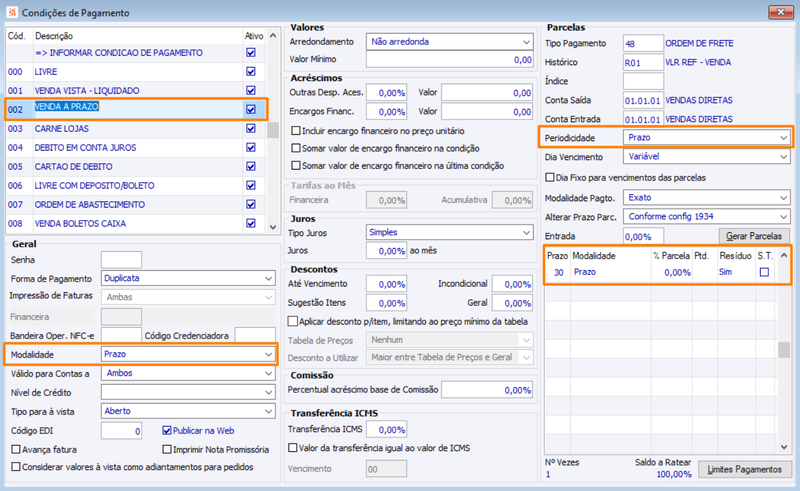This screenshot has width=800, height=491.
Task: Tick the S.T. checkbox in the parcel row
Action: (x=764, y=272)
